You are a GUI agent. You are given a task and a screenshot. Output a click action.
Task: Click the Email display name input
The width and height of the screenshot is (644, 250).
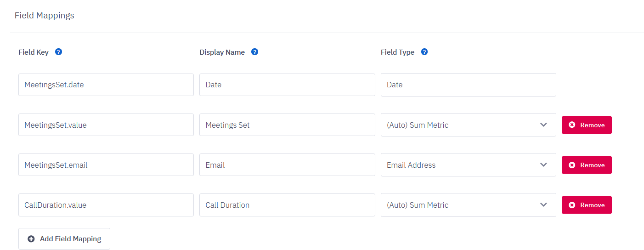click(x=287, y=165)
